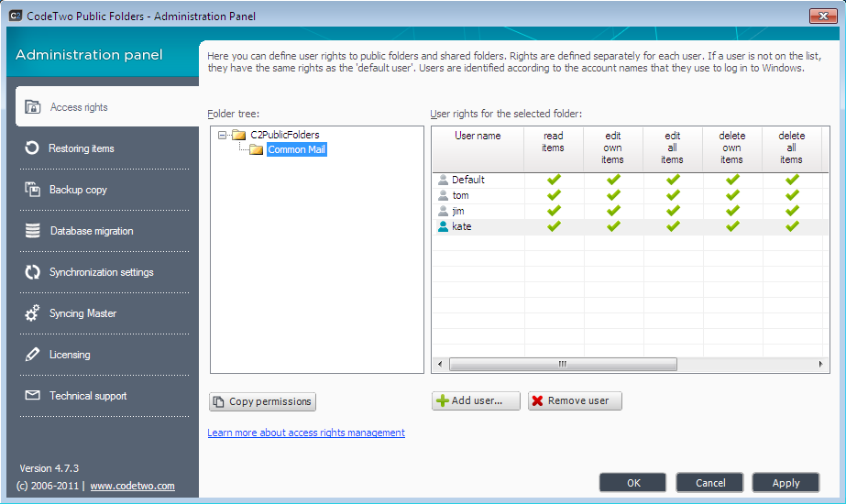Select the tom user row name

[461, 195]
